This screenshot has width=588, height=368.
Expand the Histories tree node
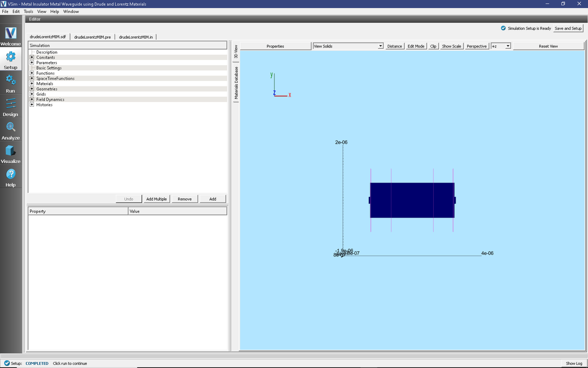pos(32,104)
